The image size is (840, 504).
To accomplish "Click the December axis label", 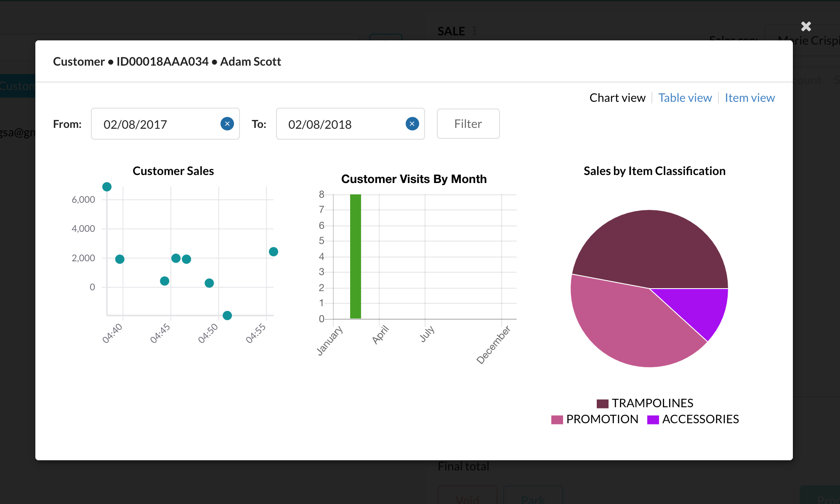I will [x=493, y=345].
